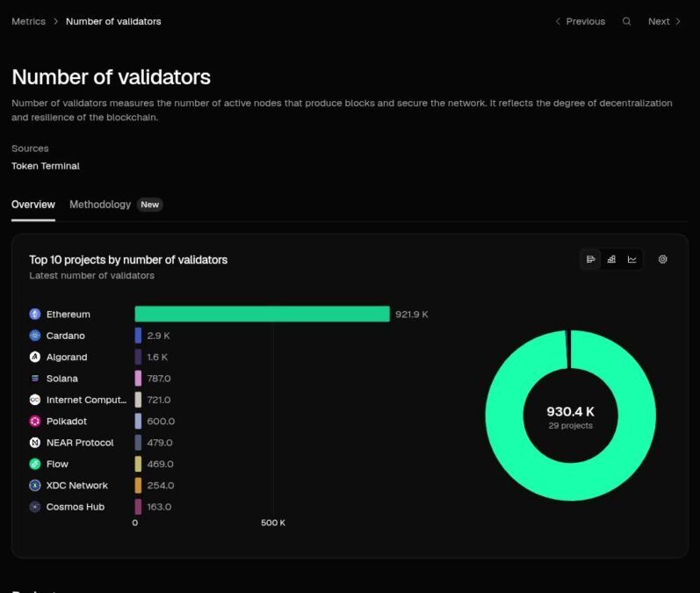Screen dimensions: 700x593
Task: Click the Cosmos Hub label
Action: (x=76, y=507)
